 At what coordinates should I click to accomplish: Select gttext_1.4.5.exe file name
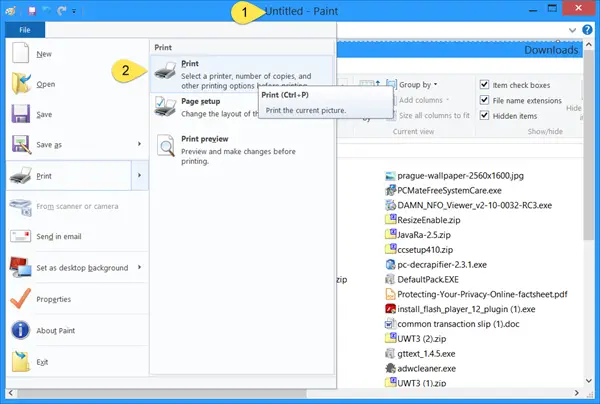426,354
